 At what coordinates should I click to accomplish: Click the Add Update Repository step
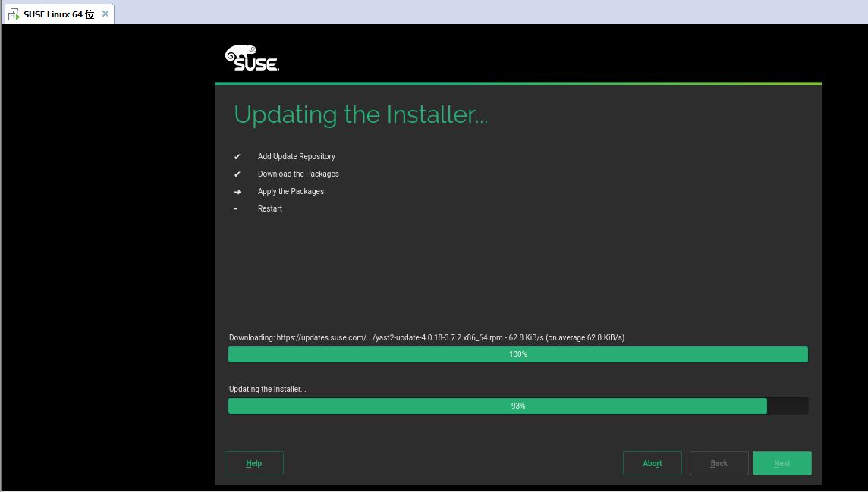click(296, 156)
